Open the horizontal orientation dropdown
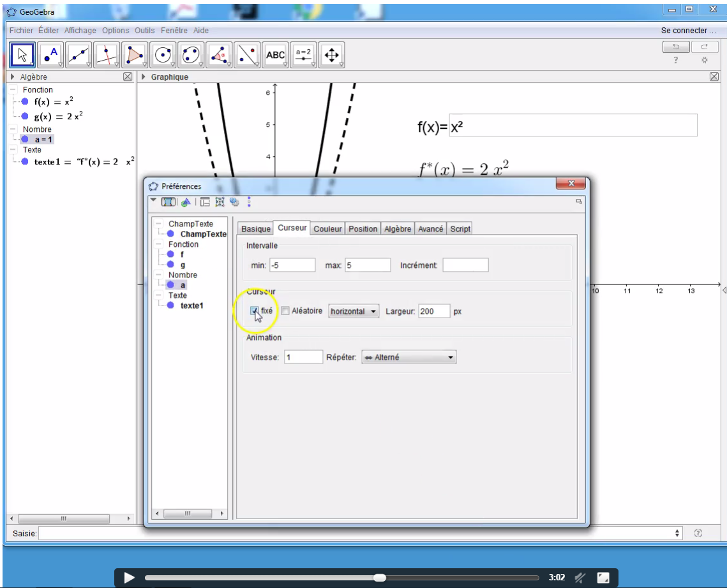 coord(354,311)
